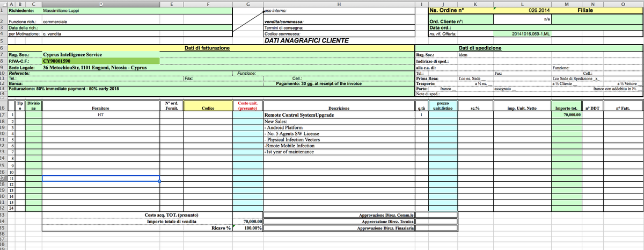Viewport: 644px width, 250px height.
Task: Click the 'Richiedente:' label cell
Action: click(x=25, y=10)
